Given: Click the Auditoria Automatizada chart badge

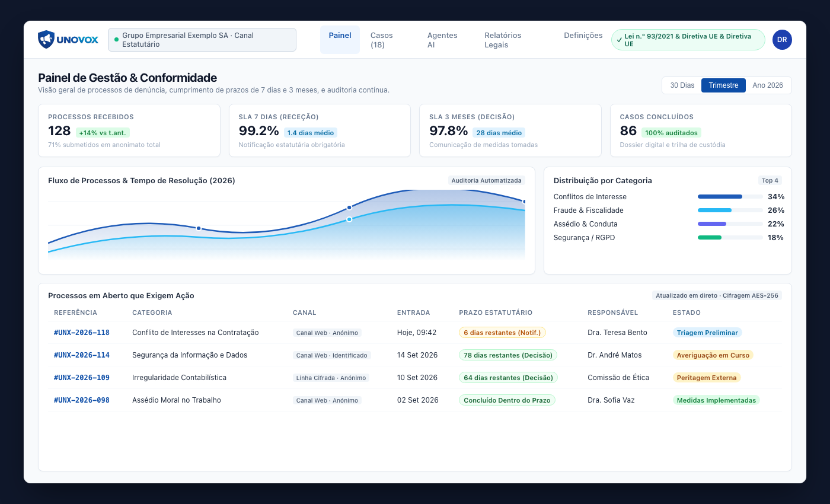Looking at the screenshot, I should (x=487, y=180).
